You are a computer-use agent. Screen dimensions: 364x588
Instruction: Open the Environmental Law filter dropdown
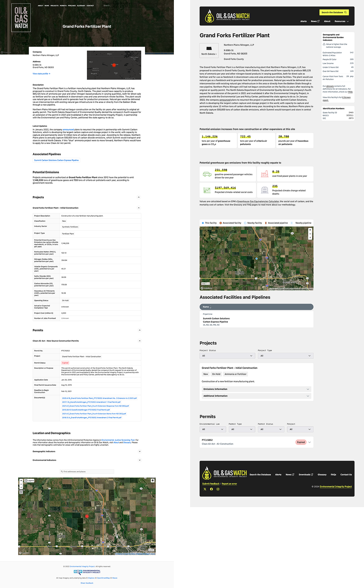point(213,429)
